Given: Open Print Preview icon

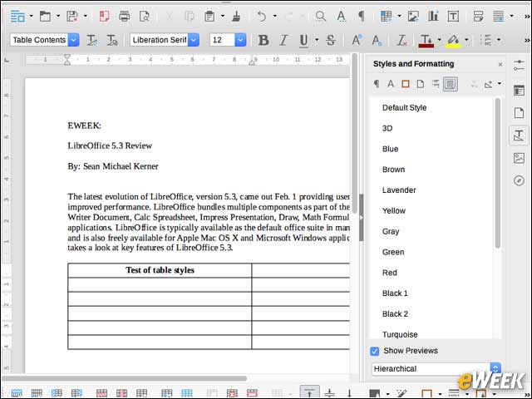Looking at the screenshot, I should coord(145,16).
